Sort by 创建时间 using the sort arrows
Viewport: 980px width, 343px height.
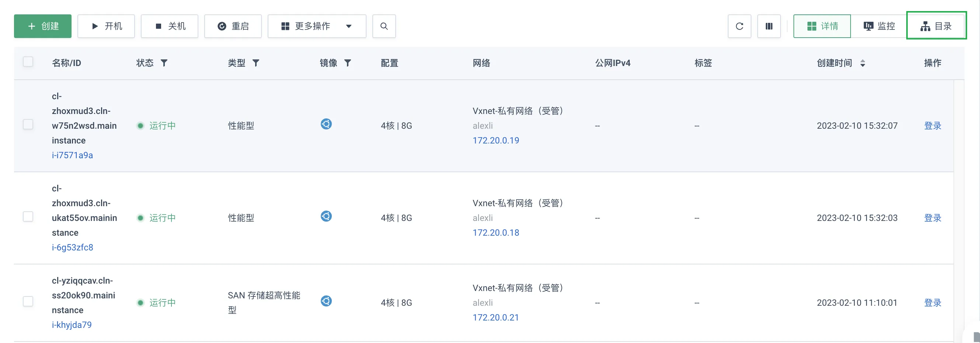click(x=862, y=63)
